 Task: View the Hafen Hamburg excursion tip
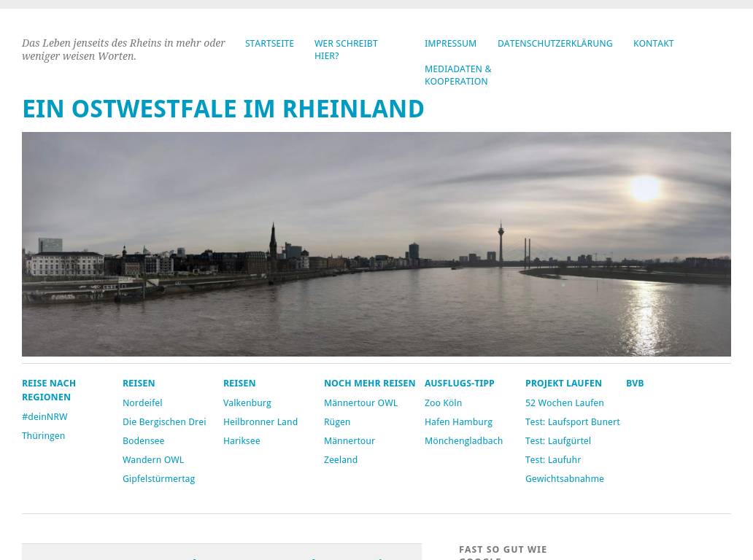pos(458,422)
